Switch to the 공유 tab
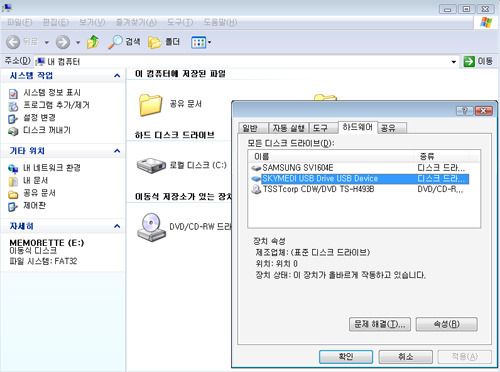500x372 pixels. [392, 128]
